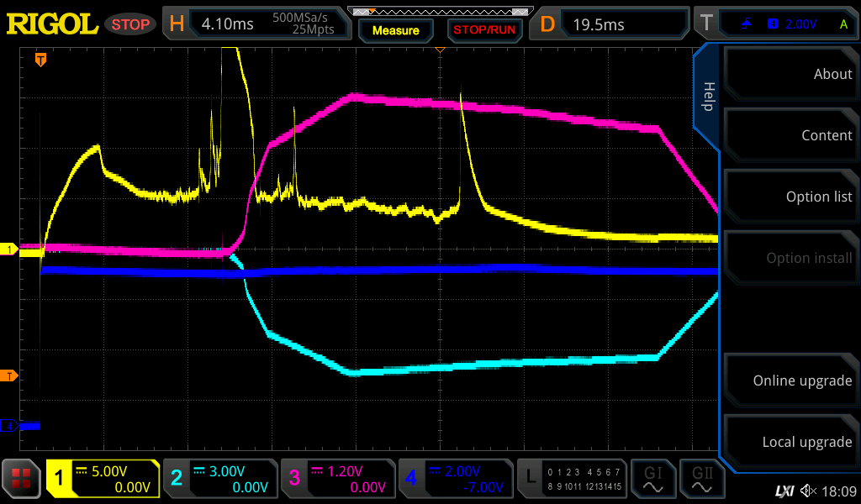Toggle channel 2 cyan 3.00V label
Viewport: 861px width, 504px height.
tap(219, 479)
